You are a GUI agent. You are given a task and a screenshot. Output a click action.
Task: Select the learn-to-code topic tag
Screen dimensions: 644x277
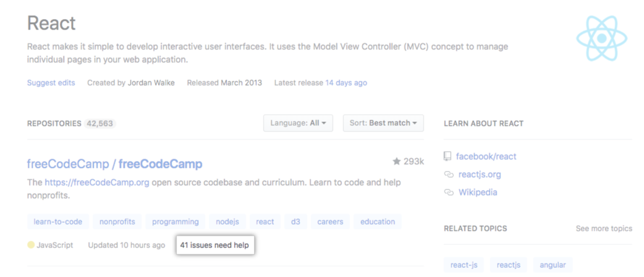[x=58, y=221]
